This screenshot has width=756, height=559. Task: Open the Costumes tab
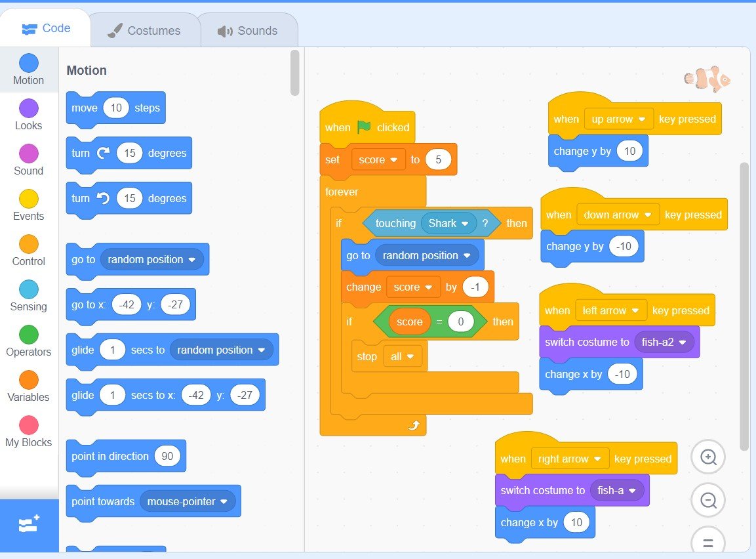tap(144, 31)
